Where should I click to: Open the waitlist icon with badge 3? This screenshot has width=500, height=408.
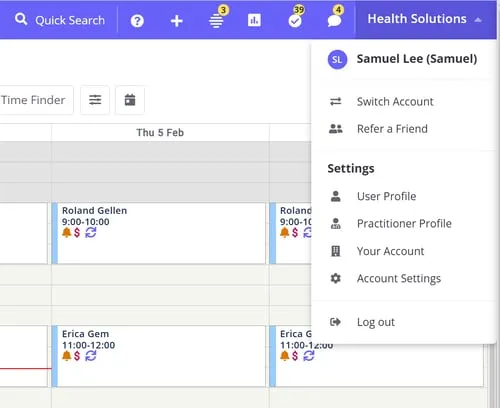(x=216, y=21)
